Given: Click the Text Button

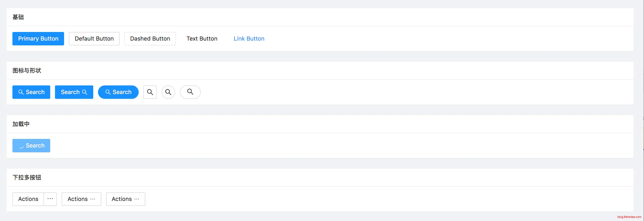Looking at the screenshot, I should 202,39.
